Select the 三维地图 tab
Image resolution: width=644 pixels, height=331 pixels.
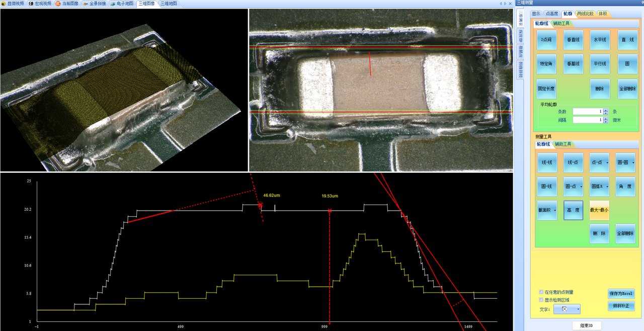169,4
